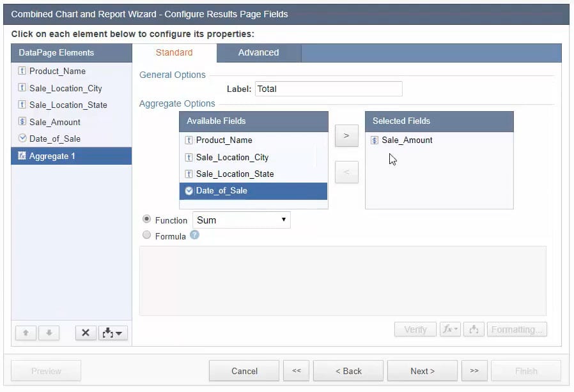
Task: Jump to first step with << button
Action: click(x=297, y=371)
